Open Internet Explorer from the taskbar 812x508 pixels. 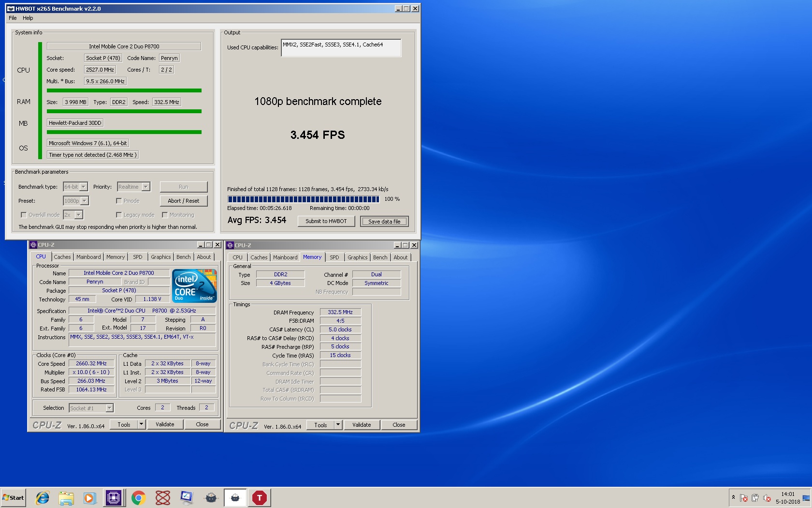pyautogui.click(x=43, y=497)
